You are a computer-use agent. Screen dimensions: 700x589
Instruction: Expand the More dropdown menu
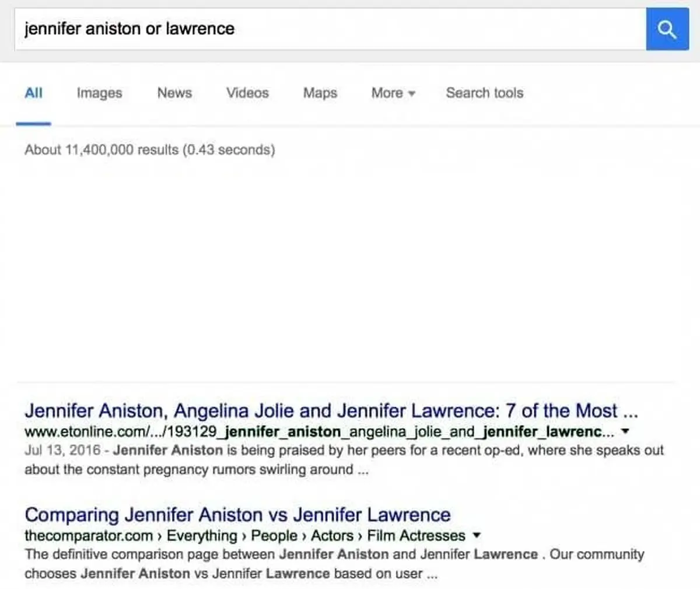pos(393,93)
